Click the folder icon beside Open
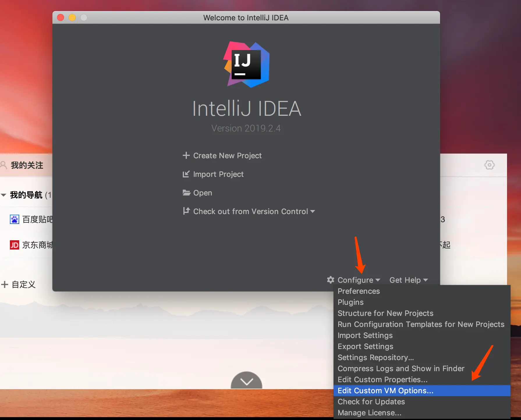Screen dimensions: 521x420 tap(186, 193)
